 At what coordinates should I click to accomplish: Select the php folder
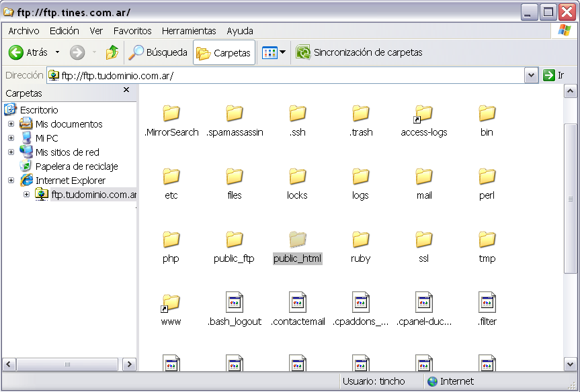click(171, 247)
